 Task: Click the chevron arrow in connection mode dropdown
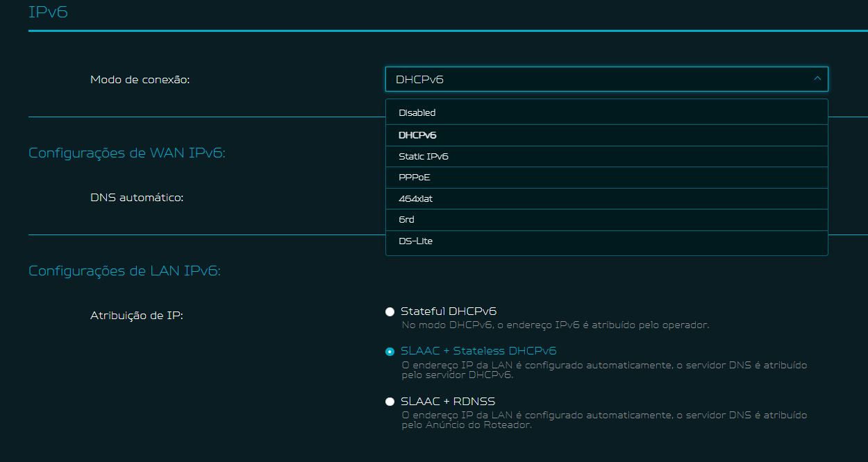click(x=817, y=79)
